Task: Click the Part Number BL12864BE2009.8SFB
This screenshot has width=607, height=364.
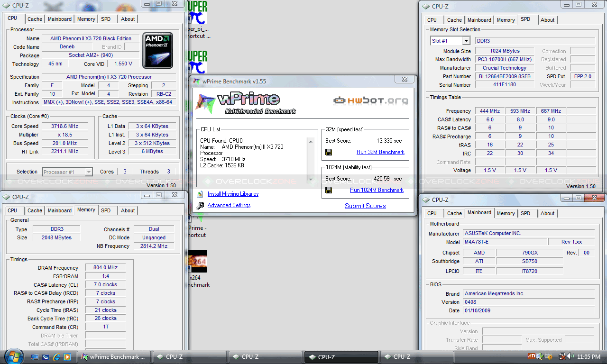Action: 505,76
